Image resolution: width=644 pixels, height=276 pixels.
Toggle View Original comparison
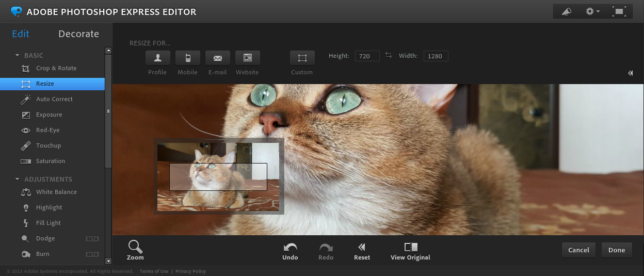tap(410, 251)
